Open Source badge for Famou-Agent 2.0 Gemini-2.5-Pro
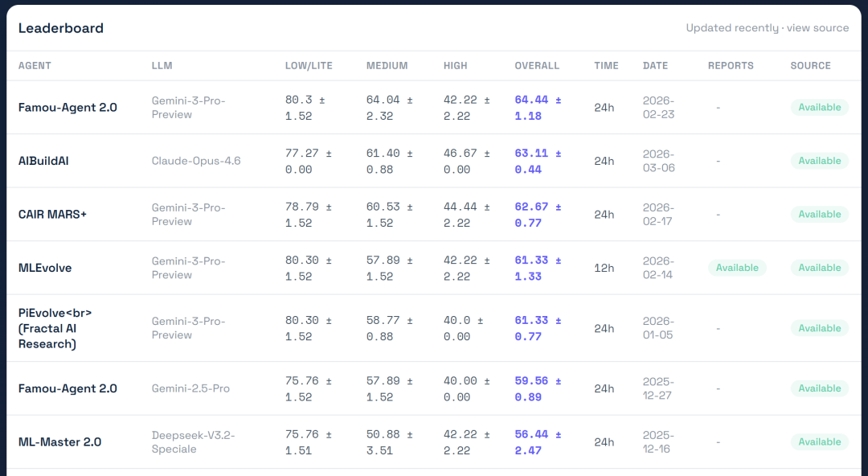Image resolution: width=868 pixels, height=476 pixels. 819,388
